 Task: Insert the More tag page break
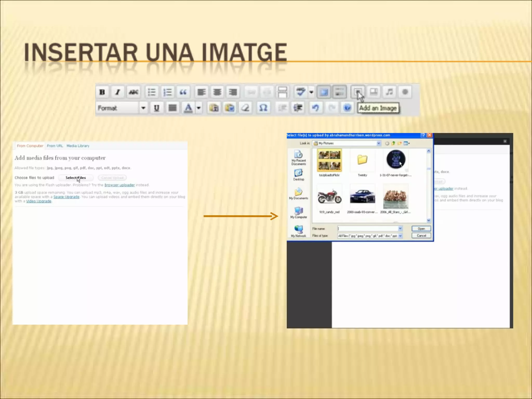[282, 92]
